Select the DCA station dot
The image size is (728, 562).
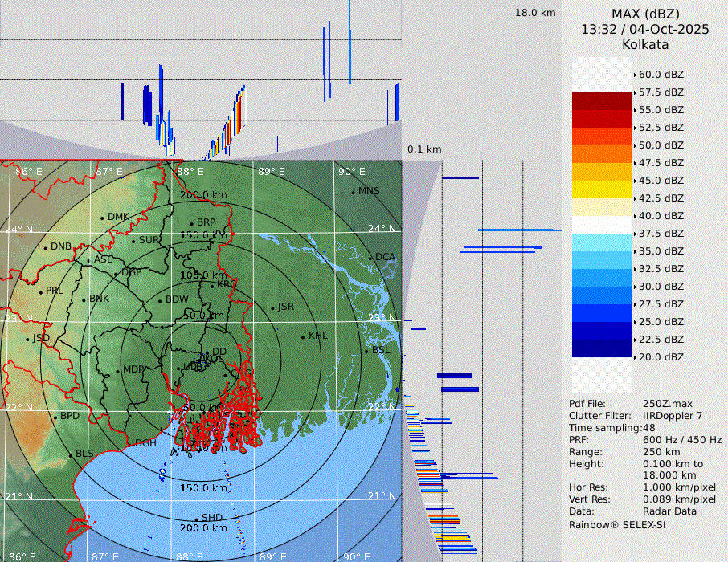click(x=370, y=258)
